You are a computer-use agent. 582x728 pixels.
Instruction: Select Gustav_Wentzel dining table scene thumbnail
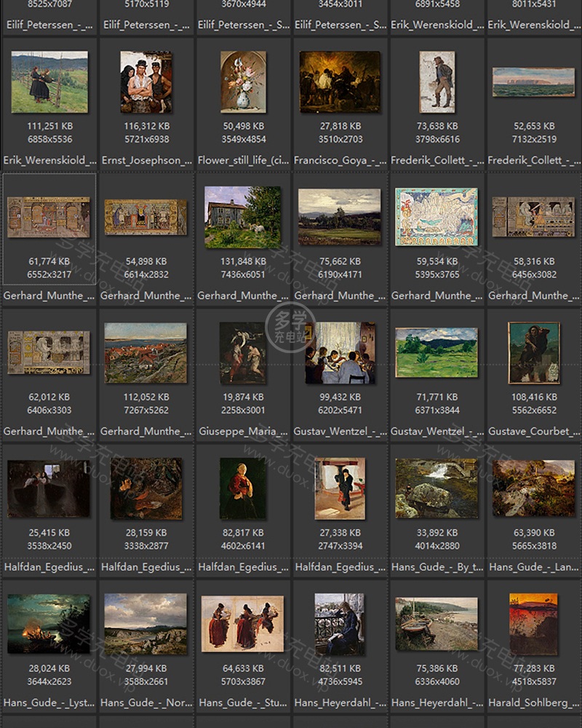(340, 352)
